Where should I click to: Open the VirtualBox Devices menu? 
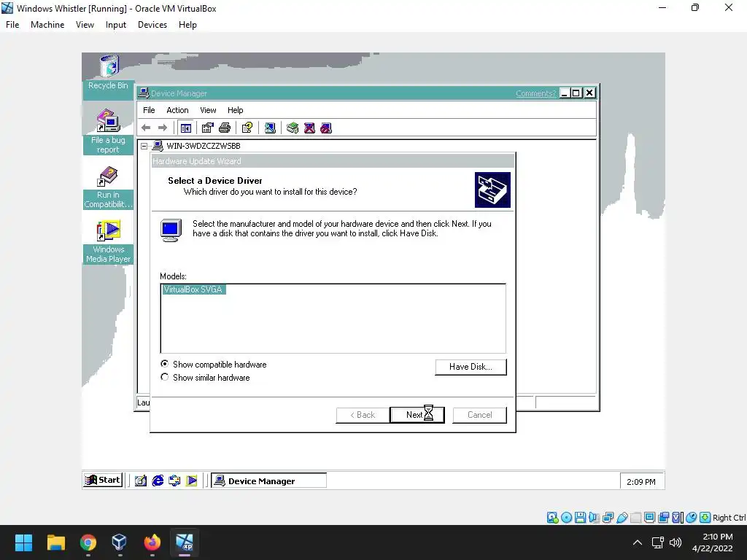click(152, 25)
